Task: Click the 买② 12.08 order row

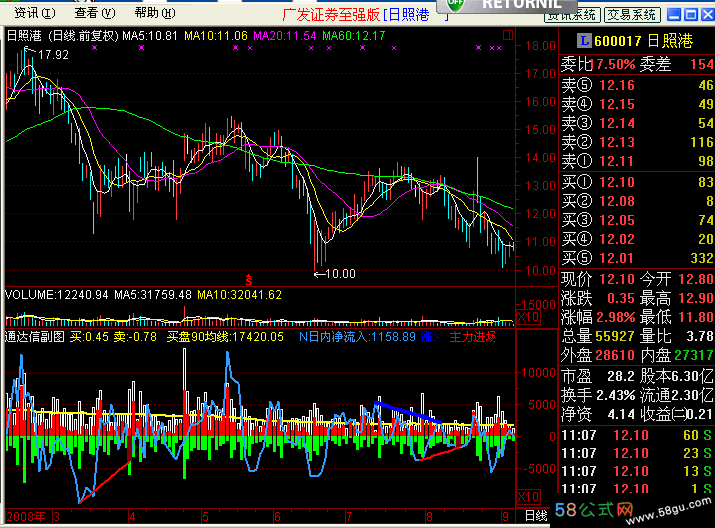Action: [x=637, y=201]
